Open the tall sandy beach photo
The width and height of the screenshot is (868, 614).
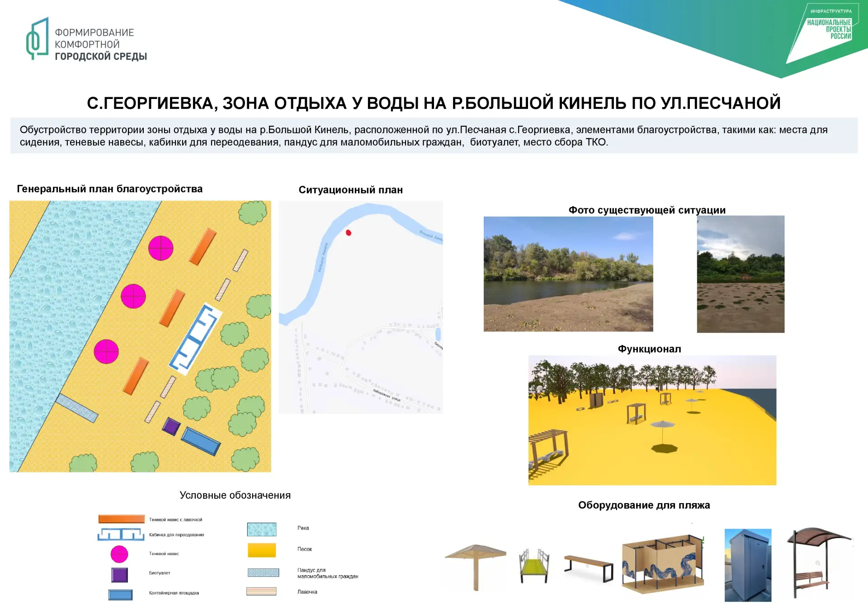pyautogui.click(x=741, y=274)
